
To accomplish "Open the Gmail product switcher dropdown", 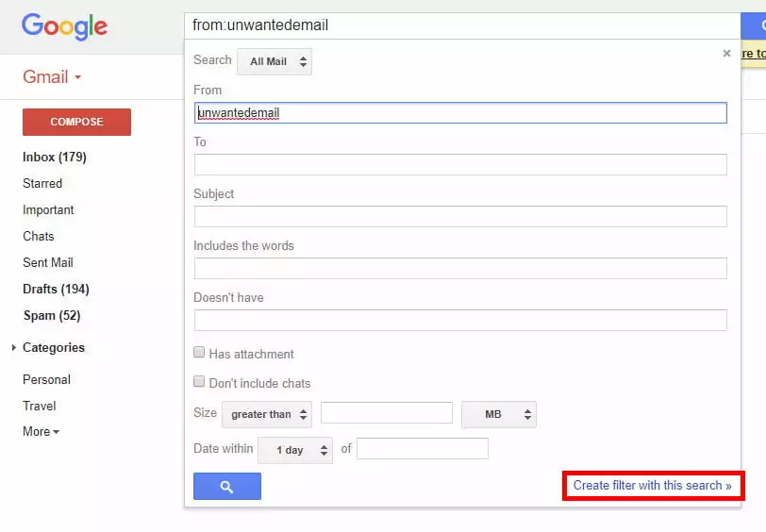I will coord(52,77).
